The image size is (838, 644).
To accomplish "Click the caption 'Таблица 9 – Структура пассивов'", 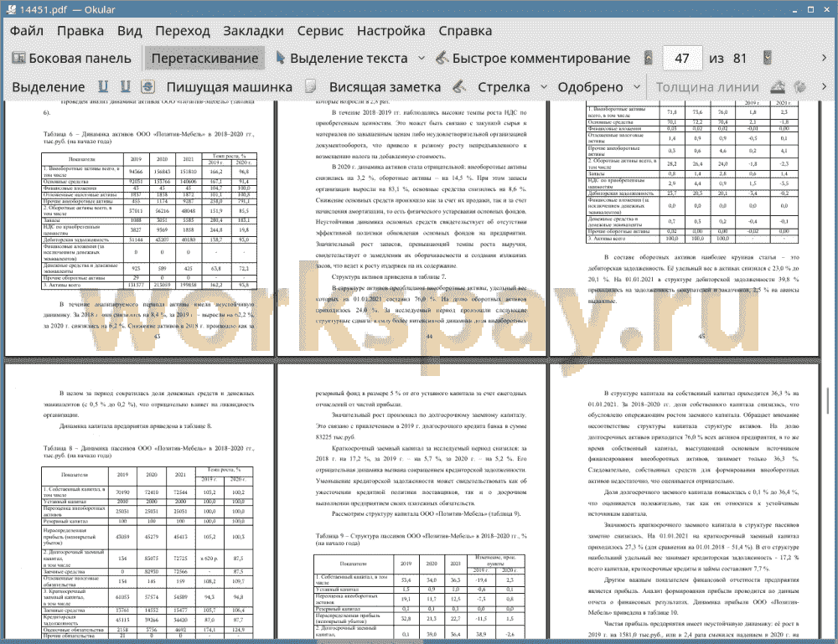I will 422,539.
